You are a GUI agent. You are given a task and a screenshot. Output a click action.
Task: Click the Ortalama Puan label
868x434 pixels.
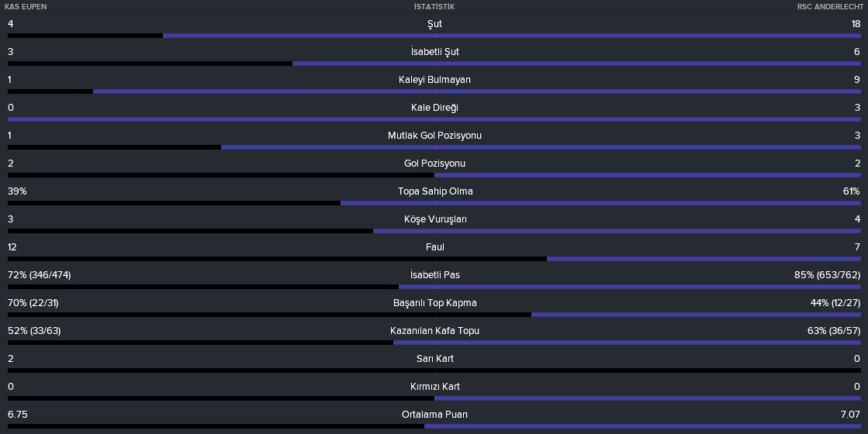click(434, 414)
